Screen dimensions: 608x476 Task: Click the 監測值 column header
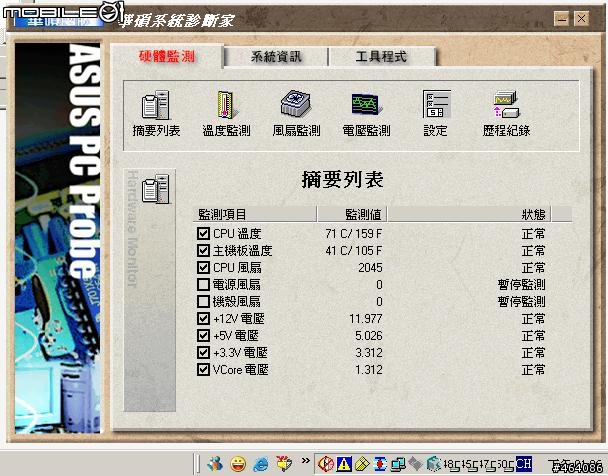(x=352, y=214)
